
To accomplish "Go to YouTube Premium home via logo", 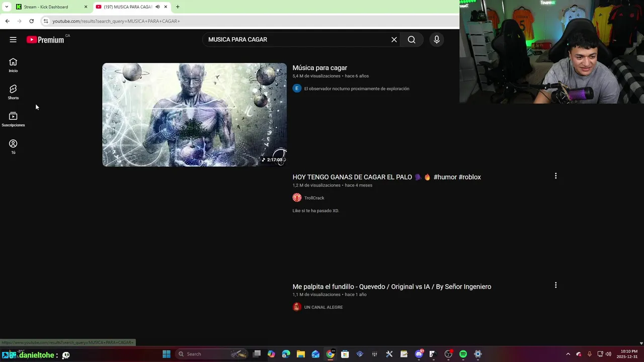I will tap(45, 40).
